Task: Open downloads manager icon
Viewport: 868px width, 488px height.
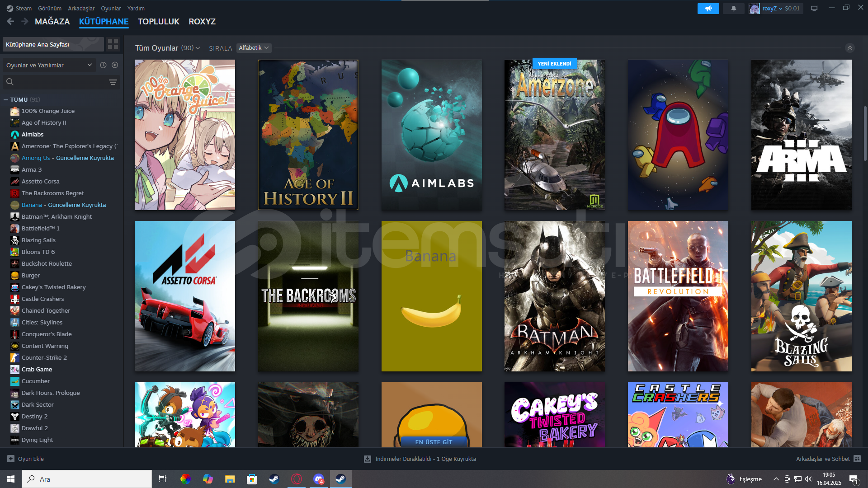Action: pyautogui.click(x=368, y=459)
